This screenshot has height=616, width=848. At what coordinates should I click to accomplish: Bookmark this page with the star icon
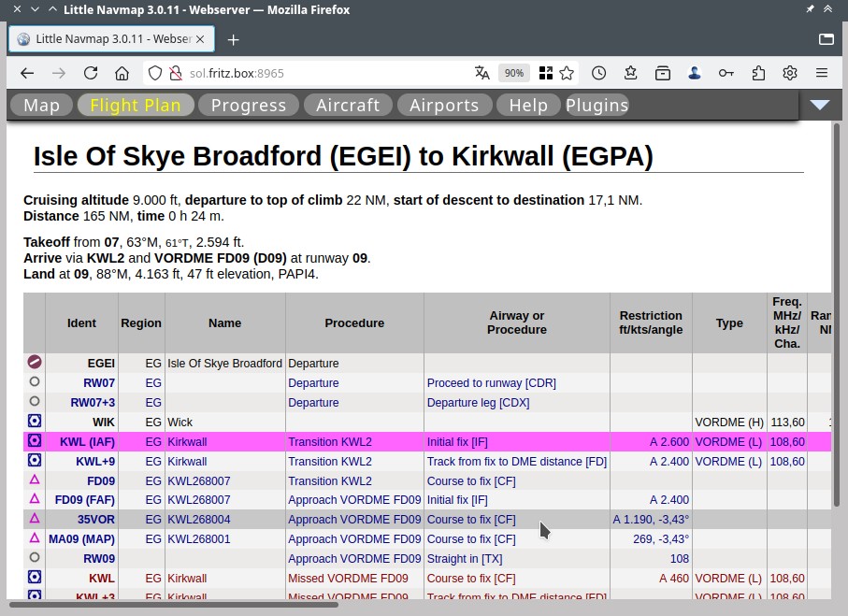567,73
